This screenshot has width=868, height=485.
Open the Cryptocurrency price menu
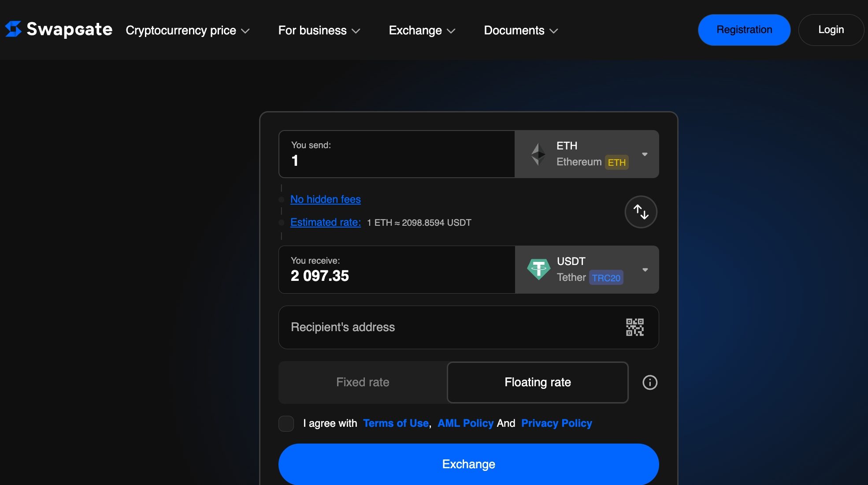[x=187, y=30]
